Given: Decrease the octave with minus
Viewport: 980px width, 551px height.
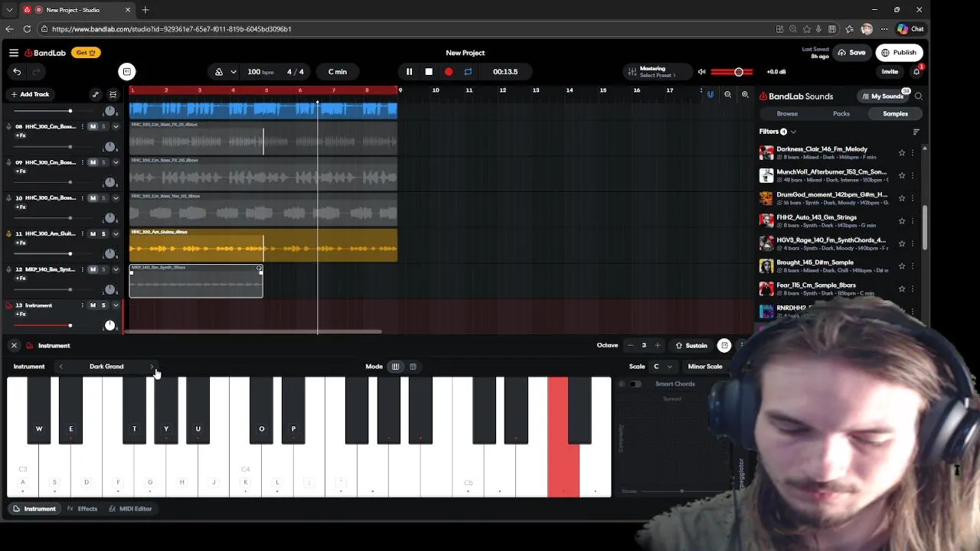Looking at the screenshot, I should [630, 346].
